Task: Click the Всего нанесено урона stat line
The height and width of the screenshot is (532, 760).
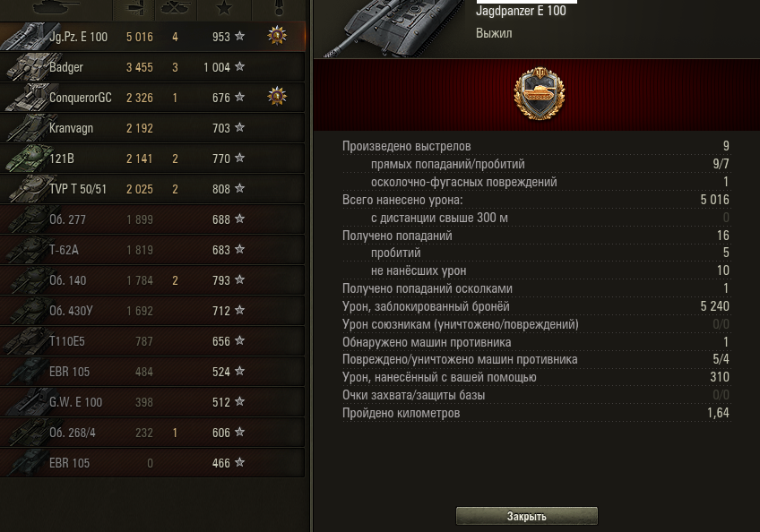Action: tap(536, 200)
